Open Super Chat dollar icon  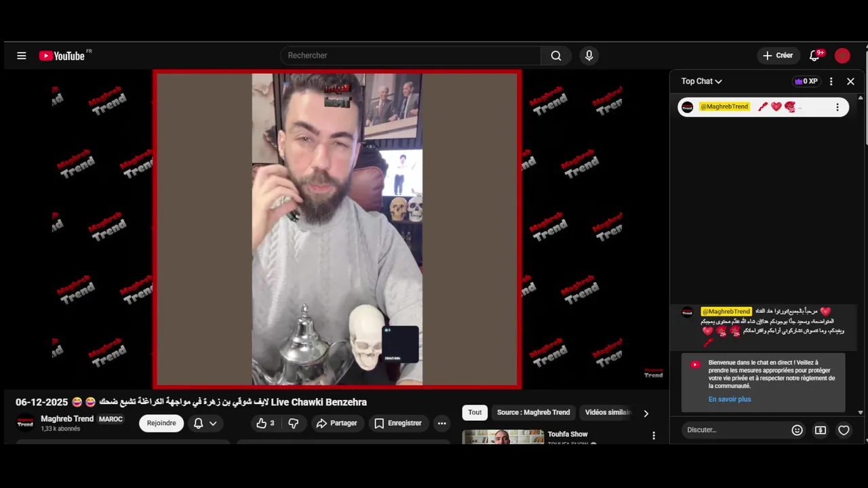click(821, 430)
